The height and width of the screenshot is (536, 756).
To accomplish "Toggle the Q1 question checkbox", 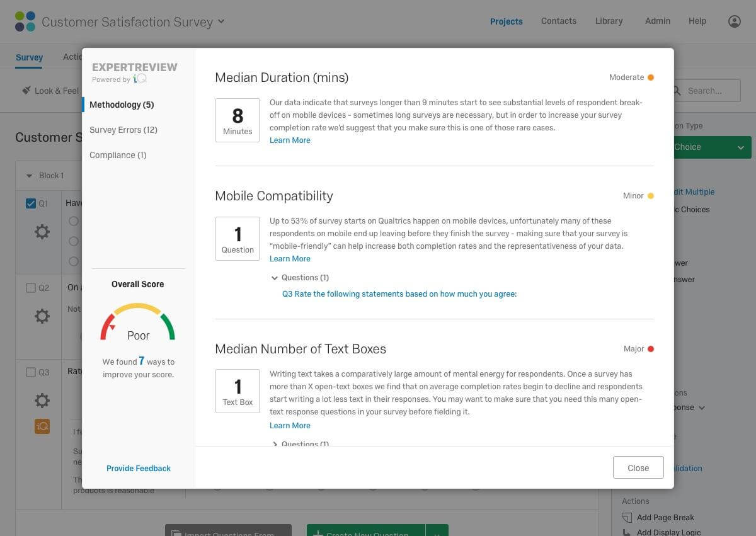I will [x=31, y=203].
